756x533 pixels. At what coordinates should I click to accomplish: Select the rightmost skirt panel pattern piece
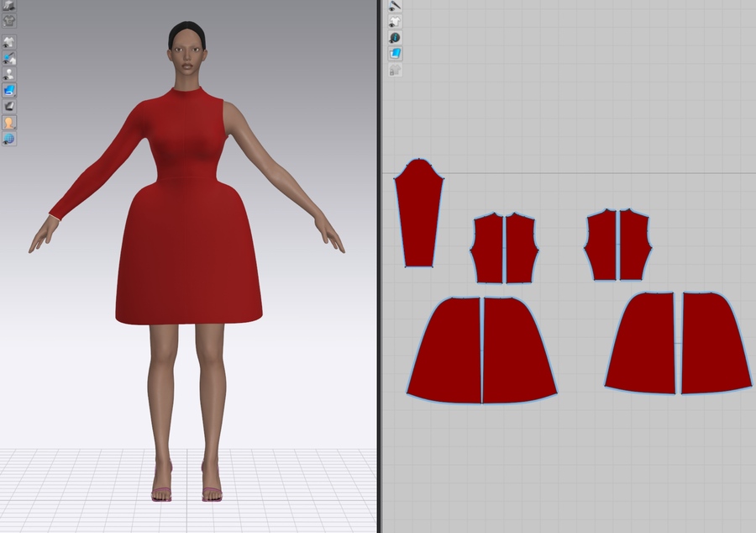715,344
